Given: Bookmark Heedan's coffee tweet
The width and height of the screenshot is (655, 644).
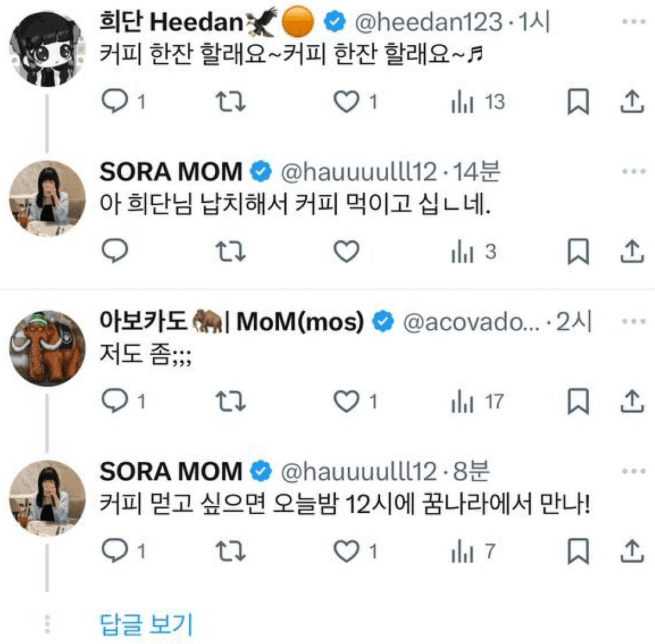Looking at the screenshot, I should point(578,102).
